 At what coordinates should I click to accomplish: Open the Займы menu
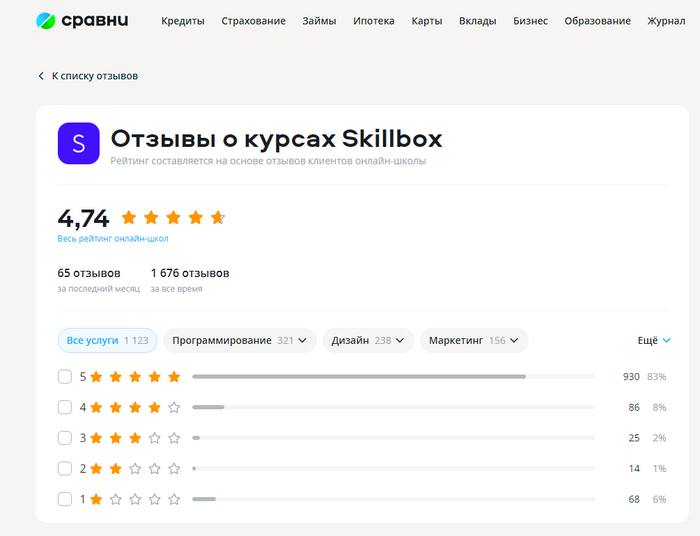pos(319,21)
